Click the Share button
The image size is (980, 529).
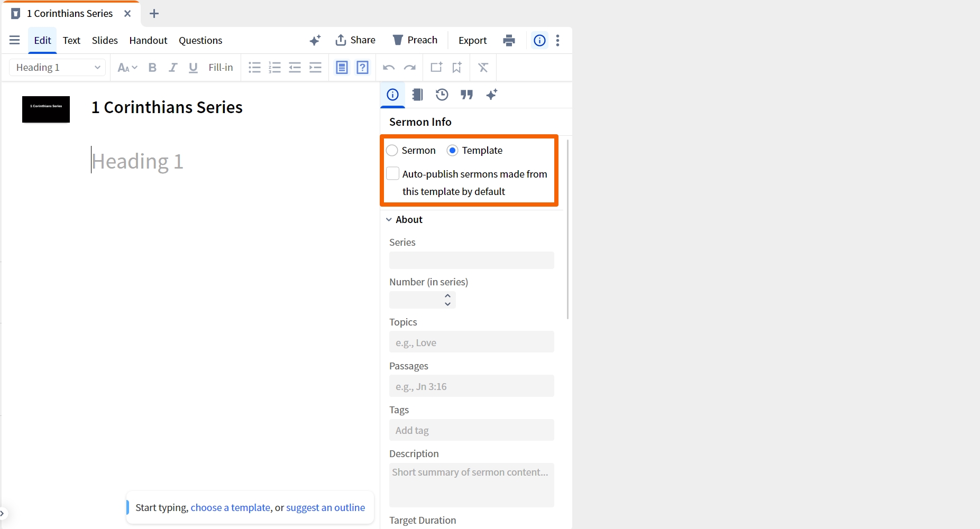click(x=355, y=40)
